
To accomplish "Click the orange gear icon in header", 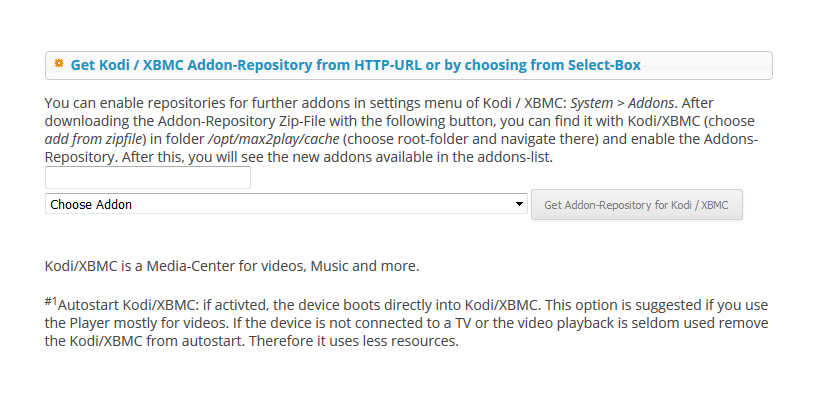I will coord(59,64).
